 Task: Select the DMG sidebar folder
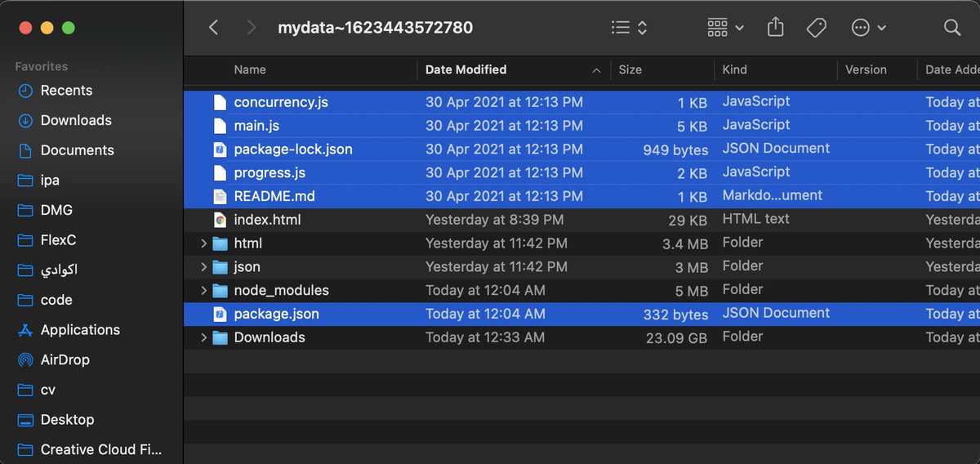click(x=47, y=210)
